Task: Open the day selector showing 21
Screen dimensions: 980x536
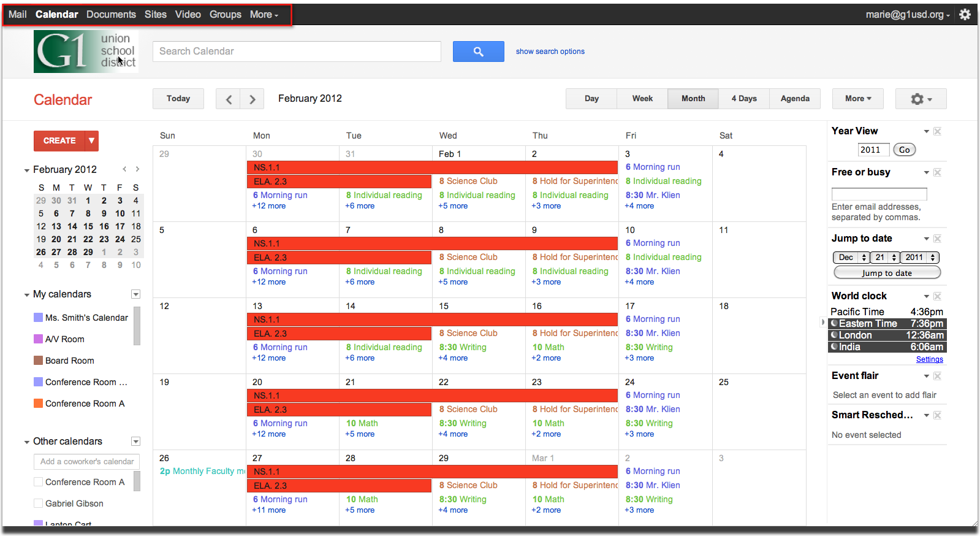Action: click(x=884, y=258)
